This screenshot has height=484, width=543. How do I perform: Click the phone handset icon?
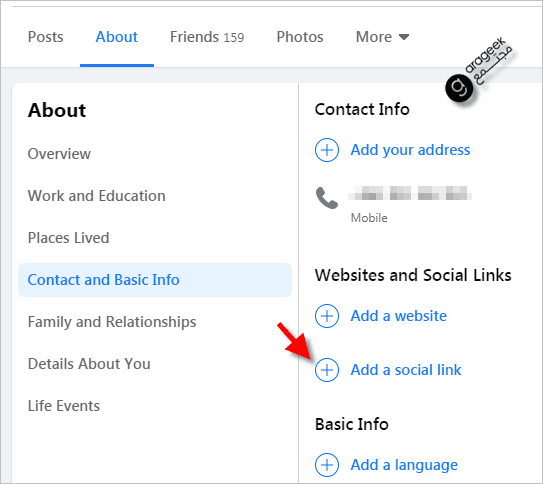(x=327, y=198)
